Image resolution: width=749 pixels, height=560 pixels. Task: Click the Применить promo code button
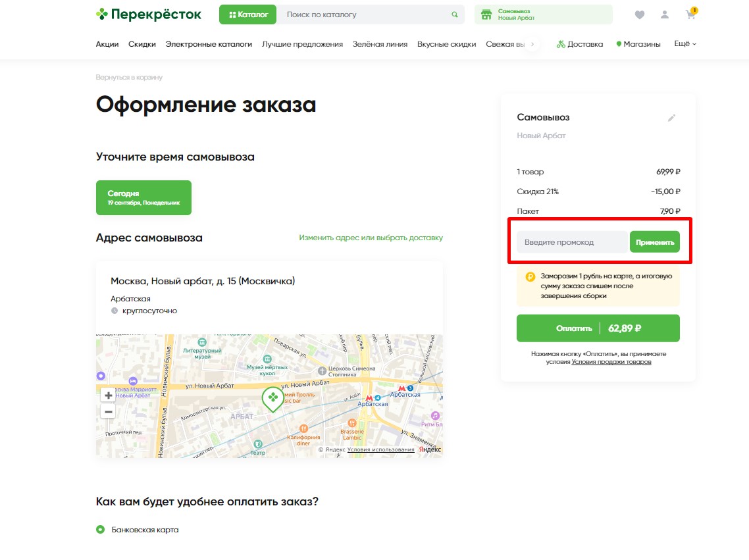655,242
